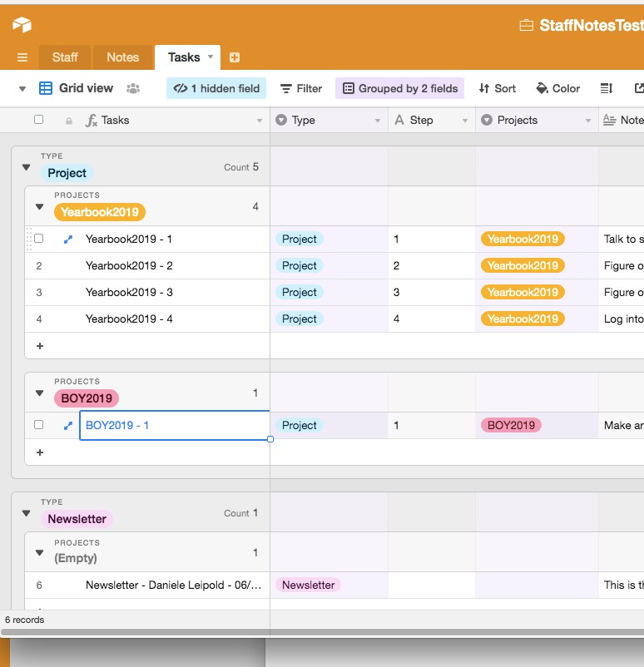Check the BOY2019 - 1 row checkbox
Viewport: 644px width, 667px height.
[38, 425]
